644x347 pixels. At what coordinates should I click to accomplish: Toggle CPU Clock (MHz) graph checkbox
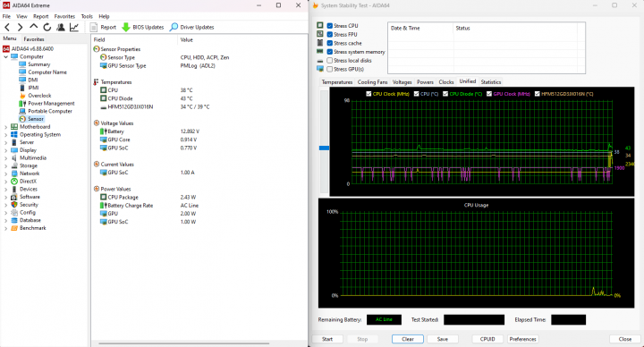369,94
